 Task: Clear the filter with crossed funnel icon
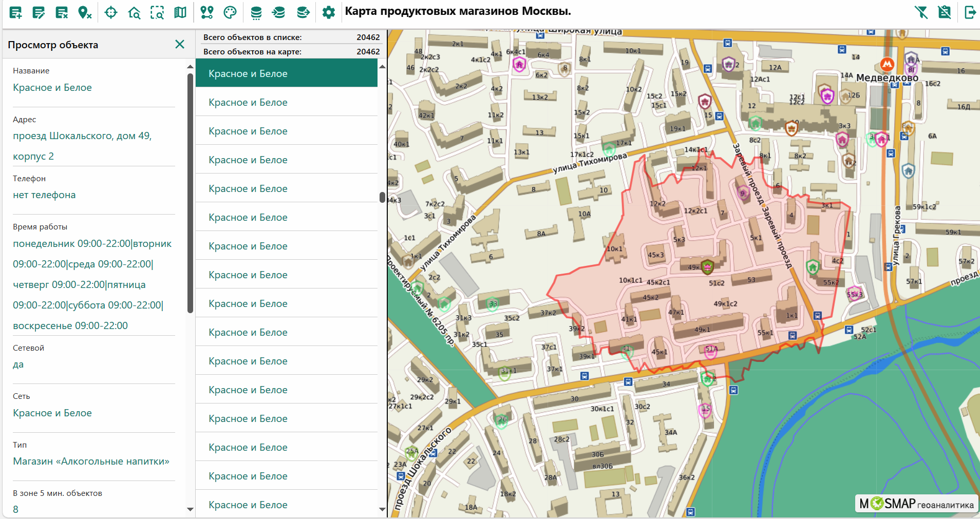(x=921, y=12)
